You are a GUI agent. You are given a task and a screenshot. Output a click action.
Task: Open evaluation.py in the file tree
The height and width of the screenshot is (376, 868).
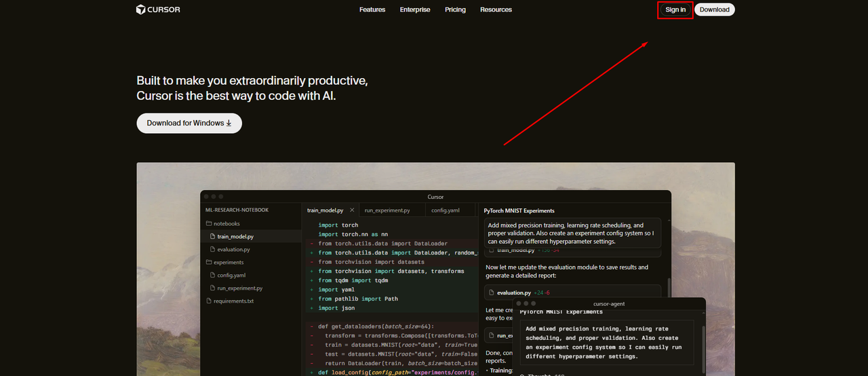pyautogui.click(x=251, y=249)
